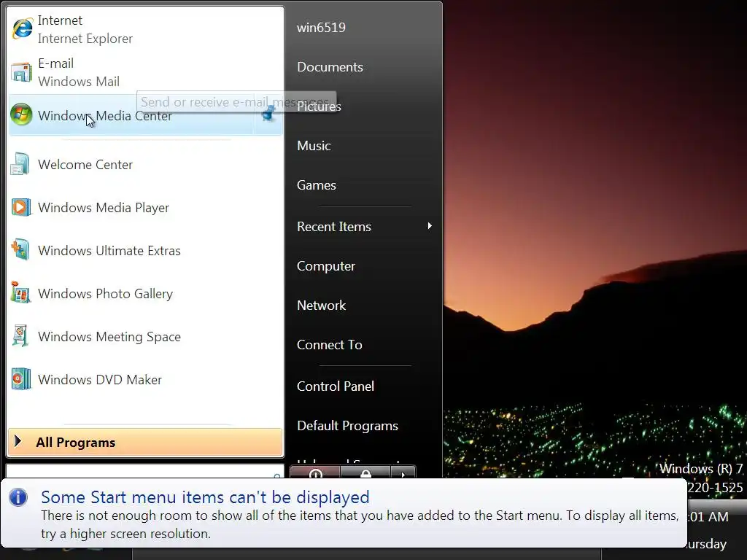Click the Start menu search box
747x560 pixels.
(x=144, y=472)
